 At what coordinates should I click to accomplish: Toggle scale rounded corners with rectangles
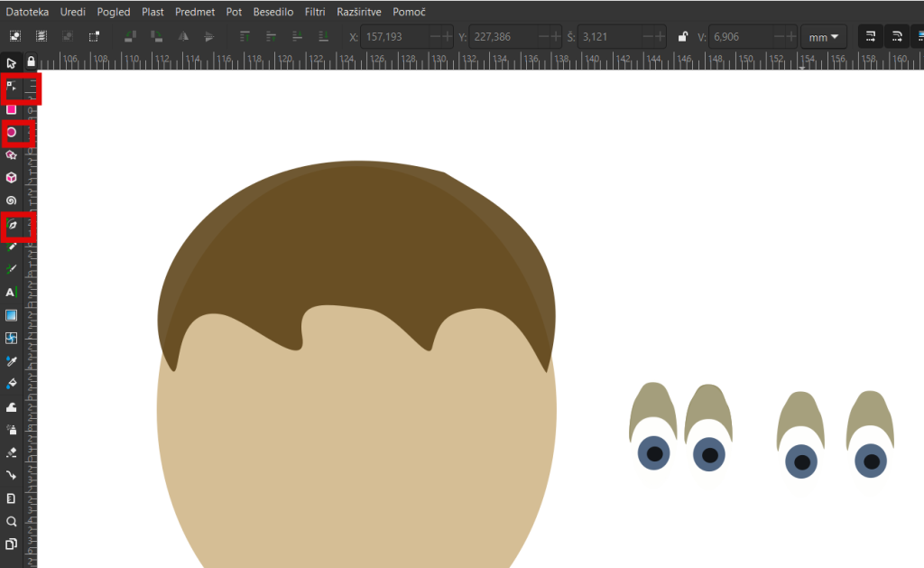point(896,36)
